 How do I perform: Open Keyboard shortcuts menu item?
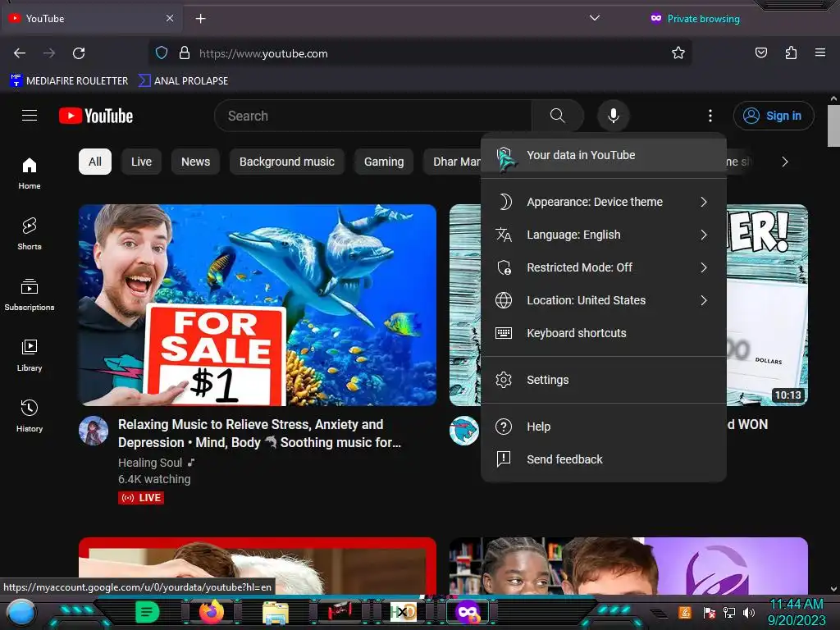pos(604,333)
